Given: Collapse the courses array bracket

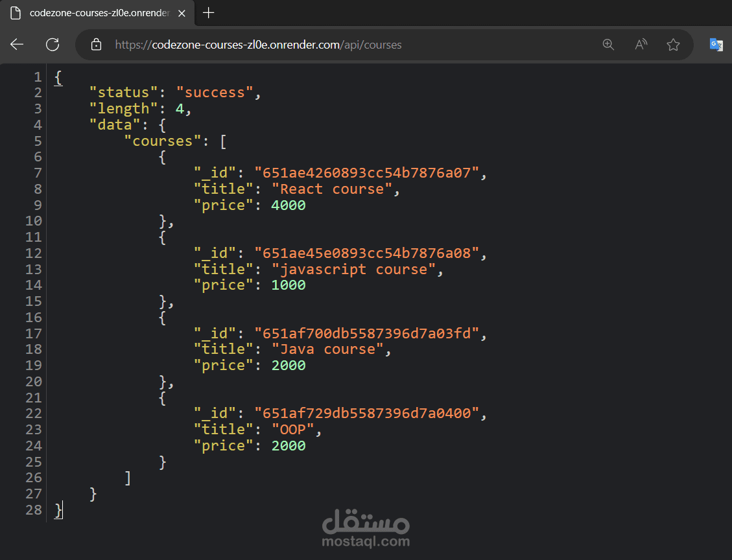Looking at the screenshot, I should (x=223, y=141).
